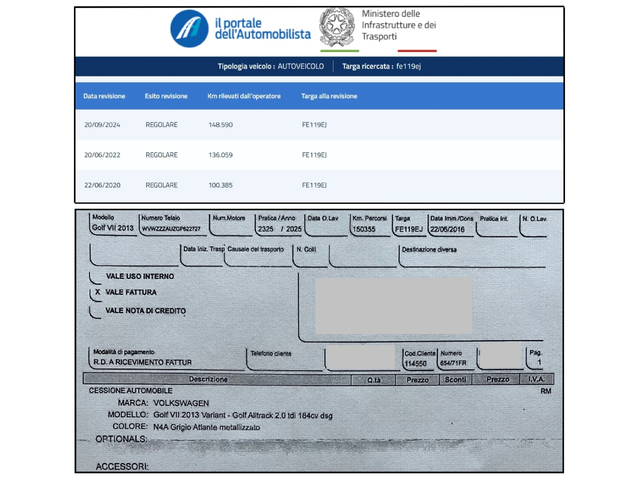Check the VALE USO INTERNO box

97,276
